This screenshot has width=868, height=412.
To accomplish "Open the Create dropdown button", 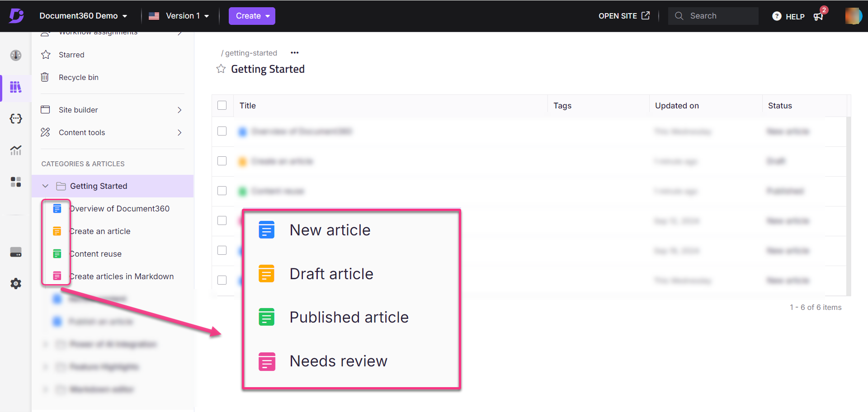I will (x=252, y=16).
